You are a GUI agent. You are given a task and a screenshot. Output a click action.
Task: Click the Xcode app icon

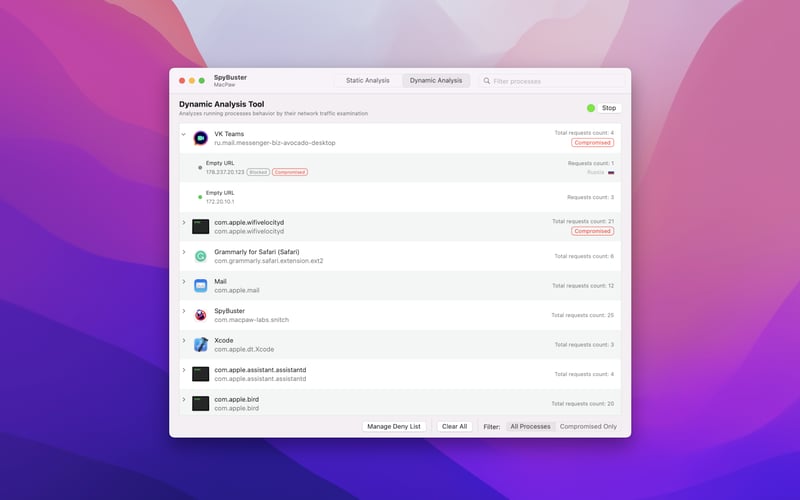pos(201,345)
